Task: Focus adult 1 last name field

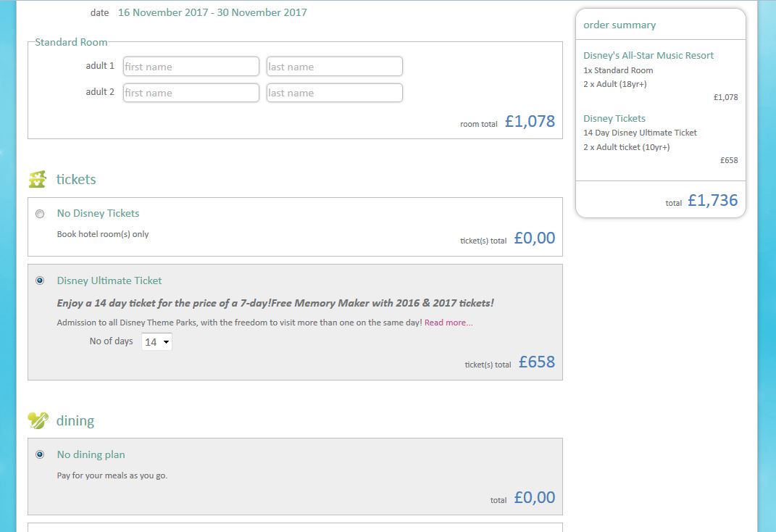Action: [334, 67]
